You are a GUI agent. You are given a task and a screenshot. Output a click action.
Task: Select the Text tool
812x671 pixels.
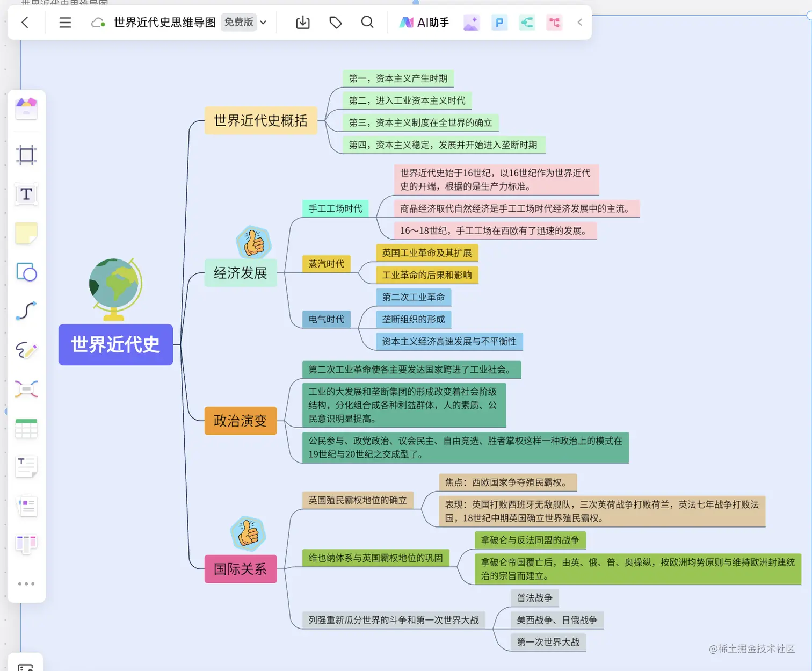point(26,194)
